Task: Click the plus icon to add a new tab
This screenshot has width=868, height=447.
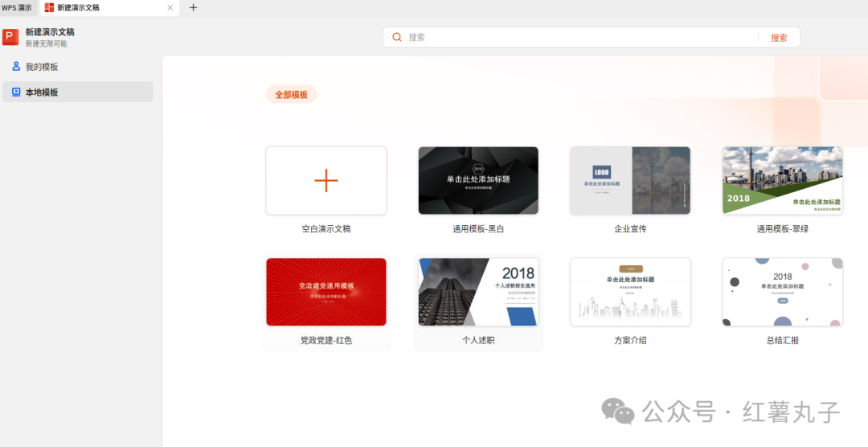Action: tap(193, 8)
